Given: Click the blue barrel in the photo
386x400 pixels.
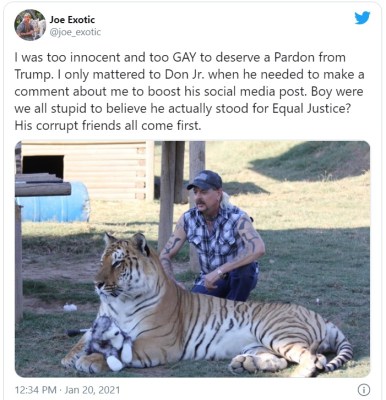Looking at the screenshot, I should point(55,203).
